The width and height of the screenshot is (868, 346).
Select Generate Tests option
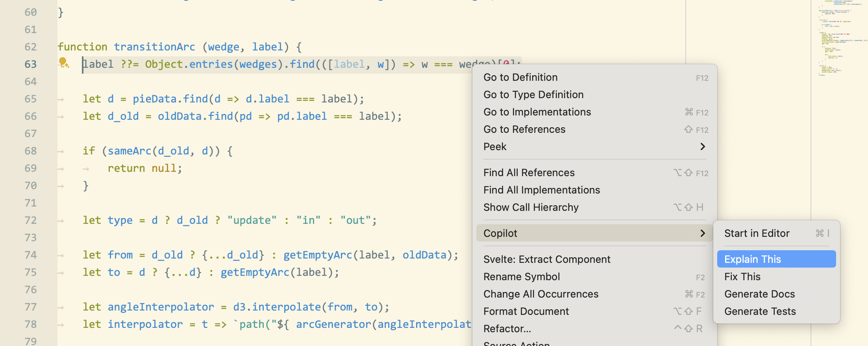(x=760, y=311)
